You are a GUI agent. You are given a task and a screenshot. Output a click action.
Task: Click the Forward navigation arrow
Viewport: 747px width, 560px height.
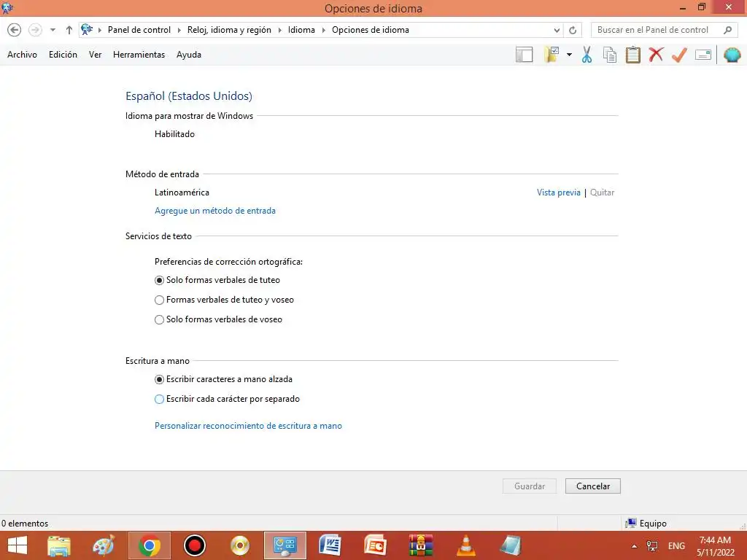click(35, 30)
